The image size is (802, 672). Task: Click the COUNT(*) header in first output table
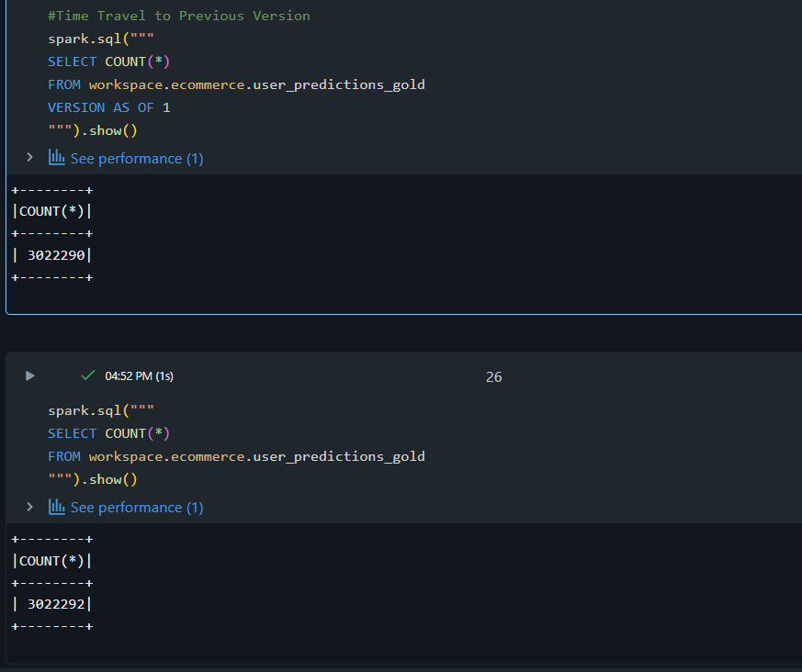(x=51, y=211)
